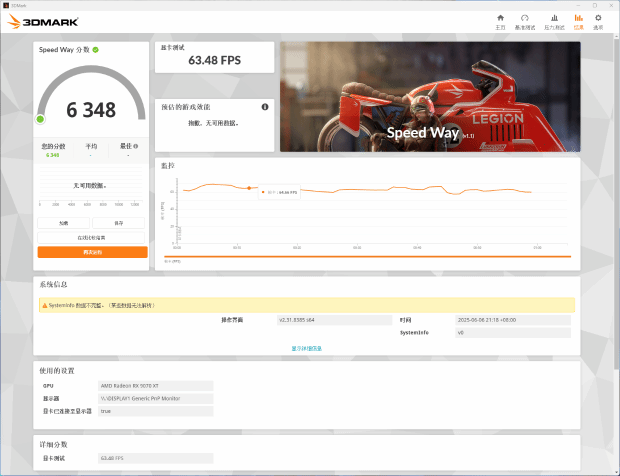Click the chart tooltip showing 64.84 FPS
Viewport: 620px width, 476px height.
(279, 192)
